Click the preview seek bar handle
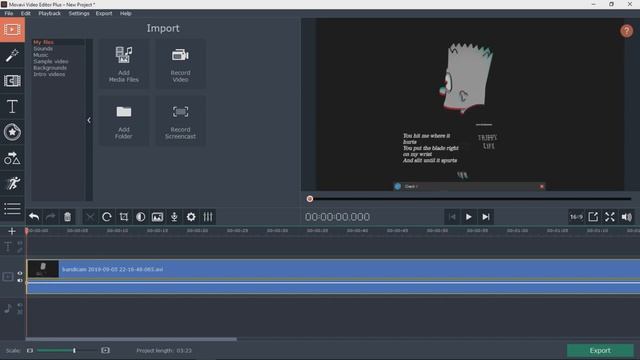 310,199
